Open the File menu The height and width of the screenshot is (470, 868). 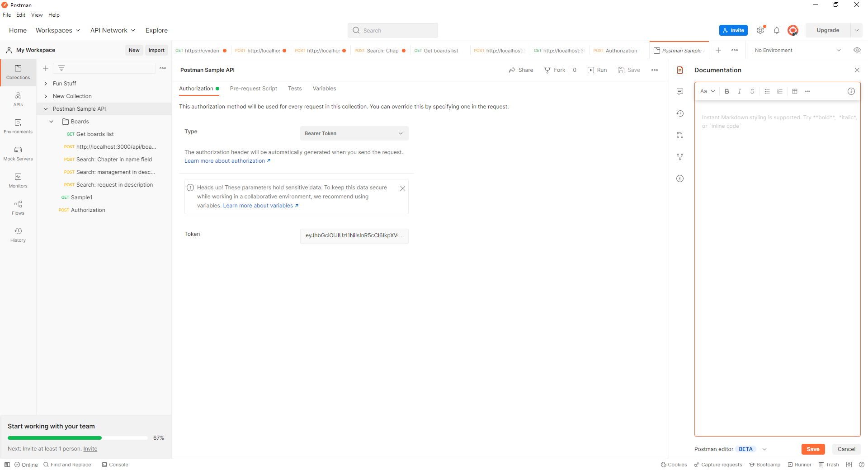click(7, 15)
